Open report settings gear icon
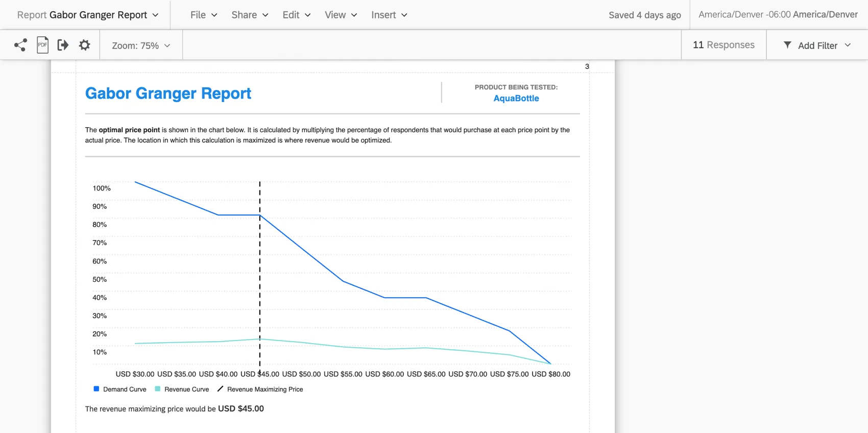Viewport: 868px width, 433px height. (x=84, y=45)
